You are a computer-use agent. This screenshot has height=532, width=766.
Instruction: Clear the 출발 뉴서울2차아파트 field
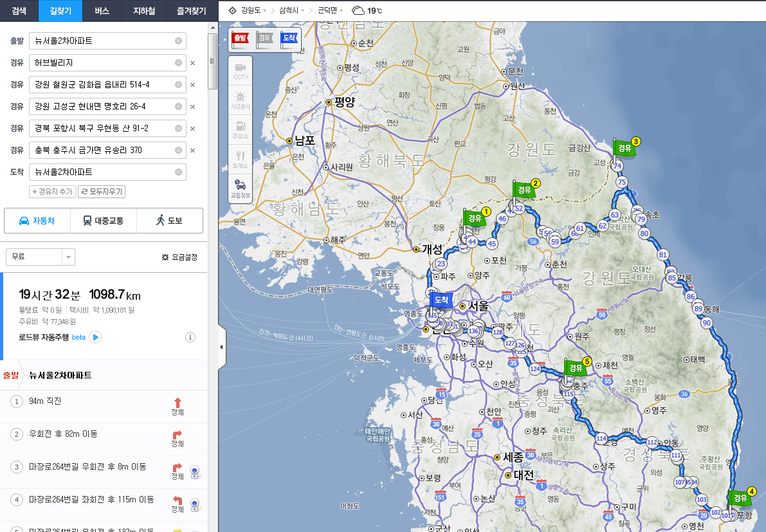[x=178, y=41]
